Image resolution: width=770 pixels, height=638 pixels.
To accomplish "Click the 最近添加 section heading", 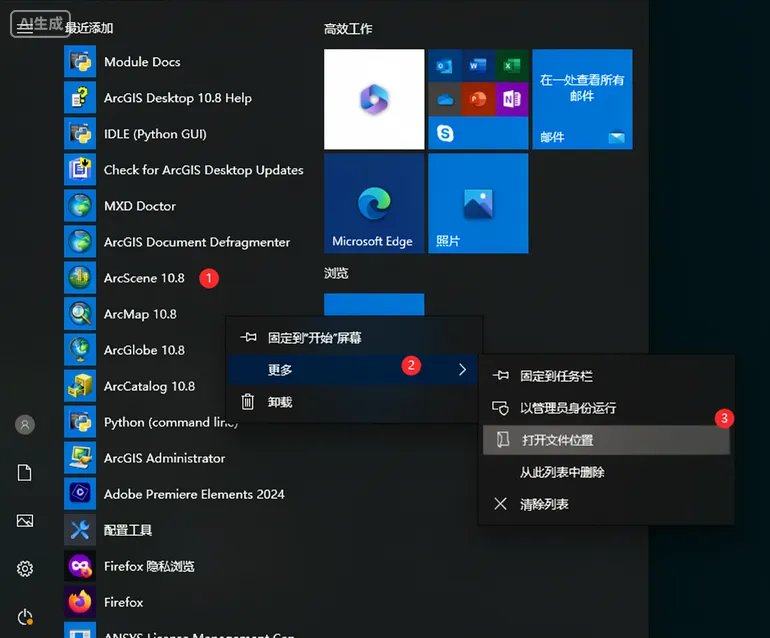I will (89, 28).
